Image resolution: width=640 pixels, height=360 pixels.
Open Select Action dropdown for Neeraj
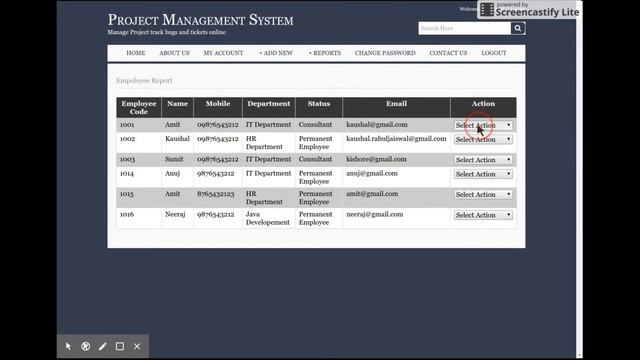[x=483, y=215]
